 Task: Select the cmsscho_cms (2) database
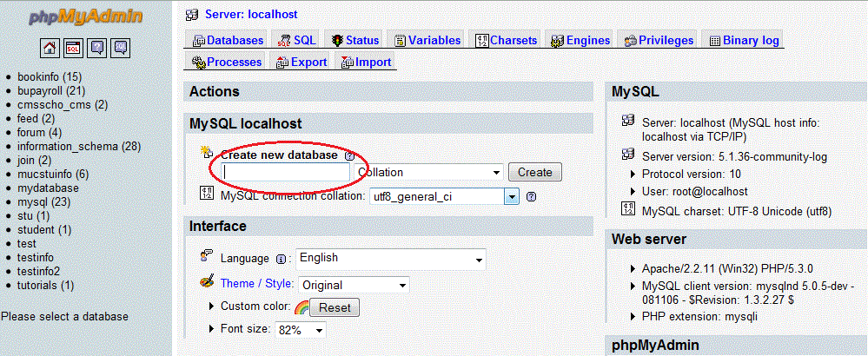click(63, 104)
